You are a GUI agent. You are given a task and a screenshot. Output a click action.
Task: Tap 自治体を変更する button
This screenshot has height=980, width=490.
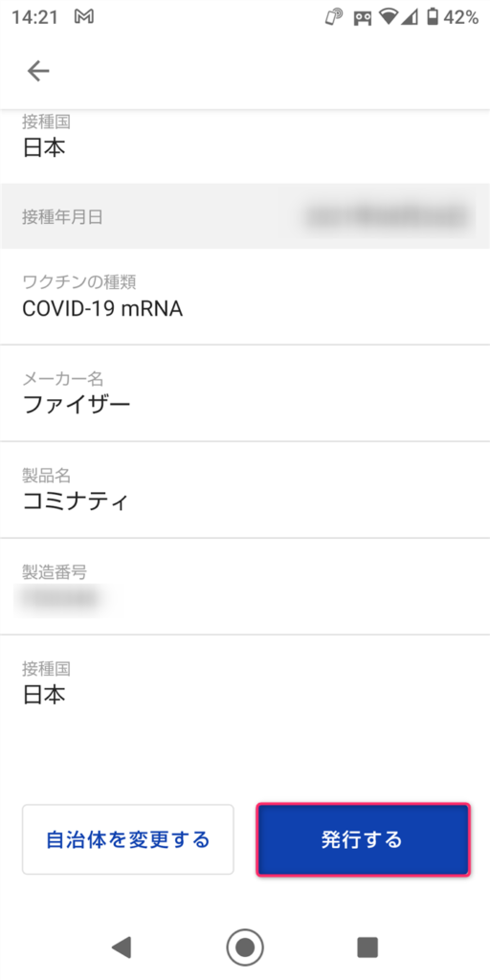click(x=128, y=839)
